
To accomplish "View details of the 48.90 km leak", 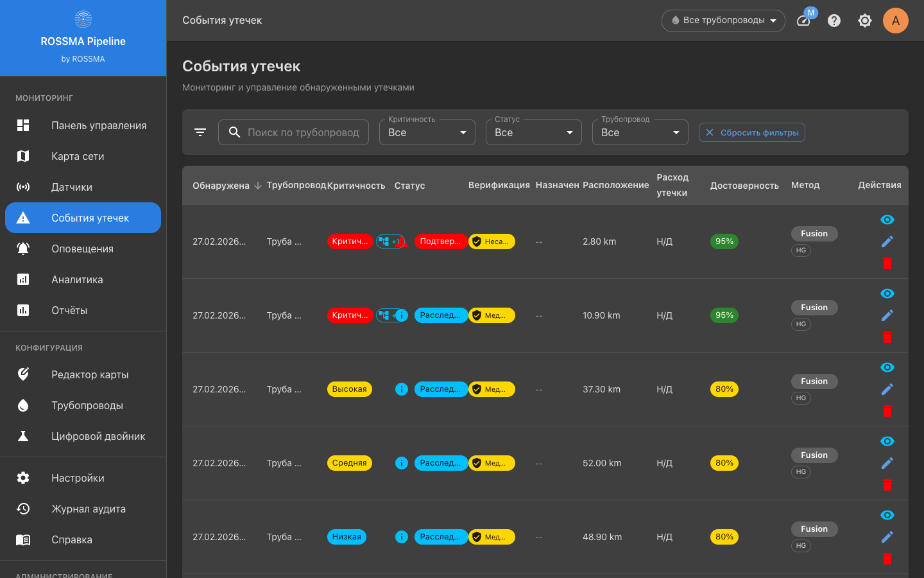I will point(887,515).
